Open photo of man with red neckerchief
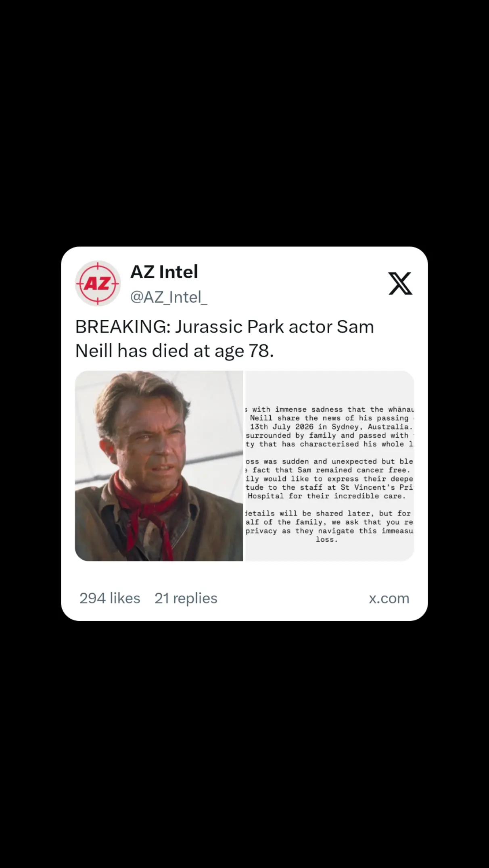Viewport: 489px width, 868px height. (x=159, y=466)
